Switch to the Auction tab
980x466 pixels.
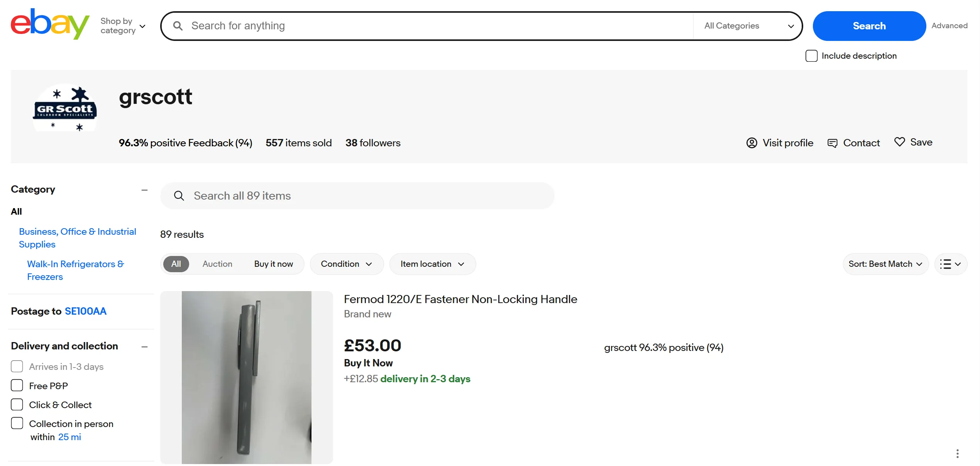(x=217, y=264)
